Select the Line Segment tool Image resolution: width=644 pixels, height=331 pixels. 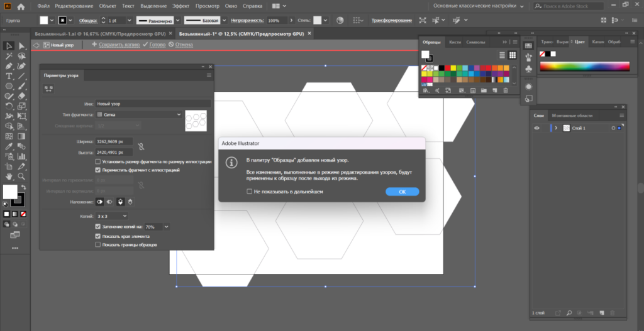pos(22,76)
